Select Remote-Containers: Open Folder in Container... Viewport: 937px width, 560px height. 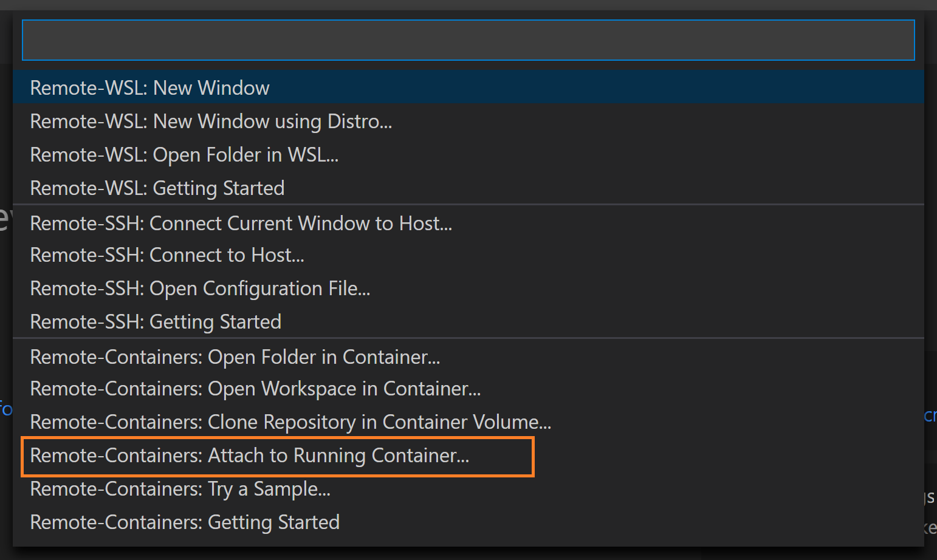(468, 357)
